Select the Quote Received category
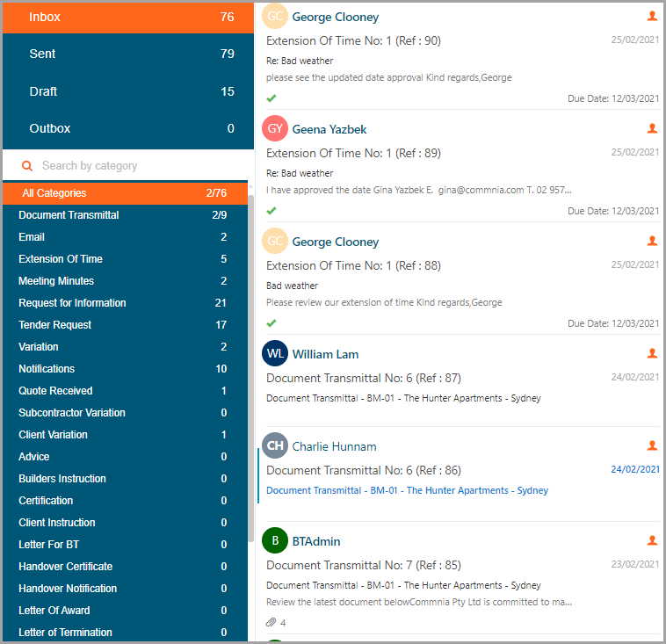The width and height of the screenshot is (666, 644). (125, 391)
